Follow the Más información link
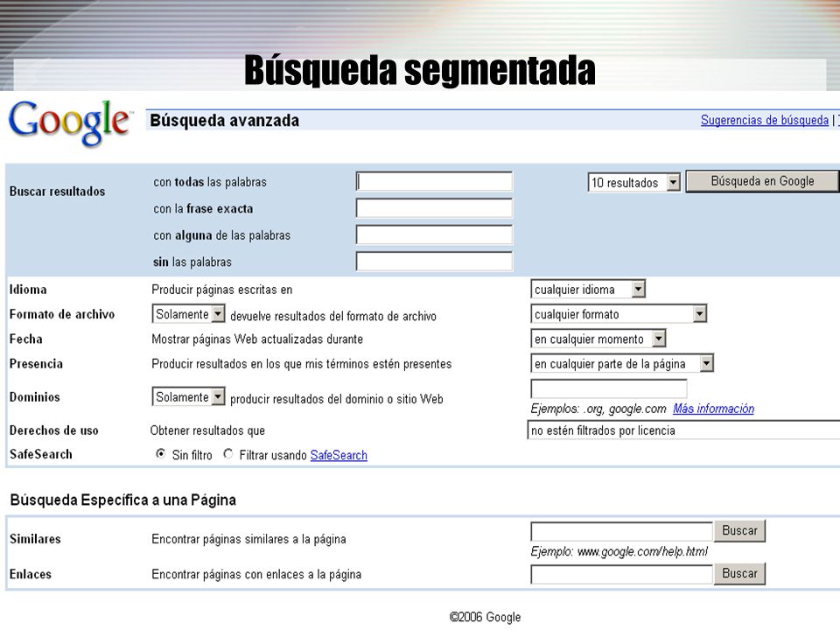This screenshot has width=840, height=630. click(714, 409)
